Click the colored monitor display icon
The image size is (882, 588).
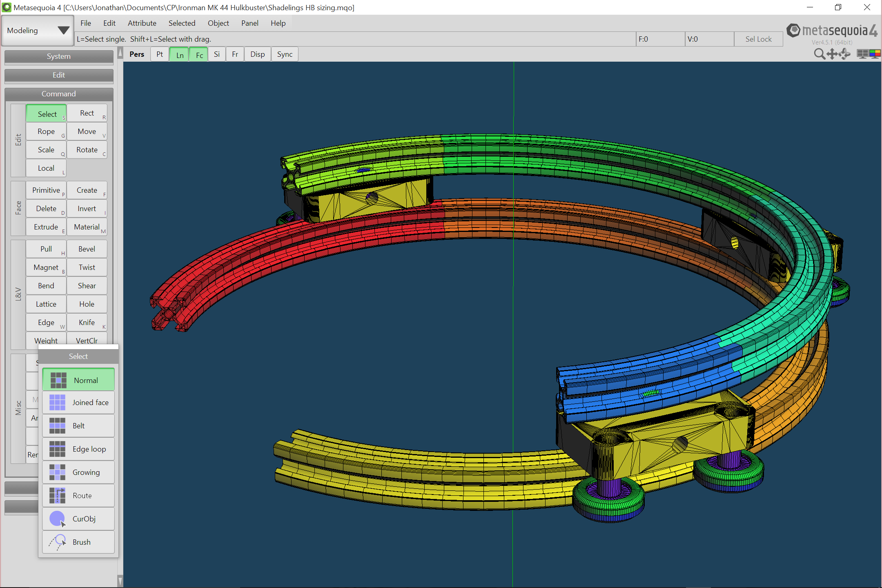click(x=875, y=54)
